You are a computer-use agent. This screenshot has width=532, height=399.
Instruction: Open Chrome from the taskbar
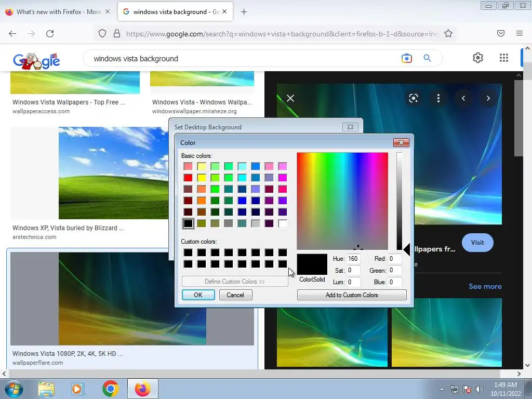click(x=110, y=389)
